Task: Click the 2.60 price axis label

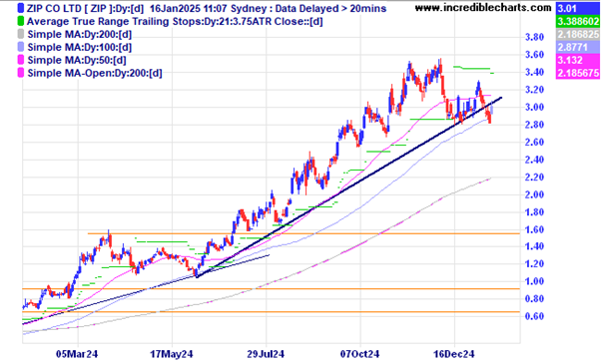Action: pyautogui.click(x=534, y=143)
